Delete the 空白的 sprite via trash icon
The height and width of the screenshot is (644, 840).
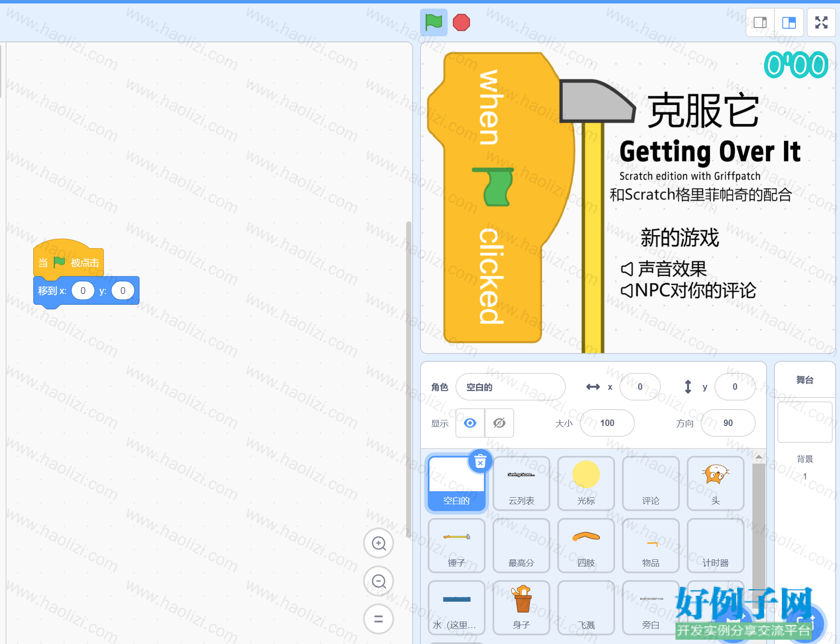pos(480,462)
